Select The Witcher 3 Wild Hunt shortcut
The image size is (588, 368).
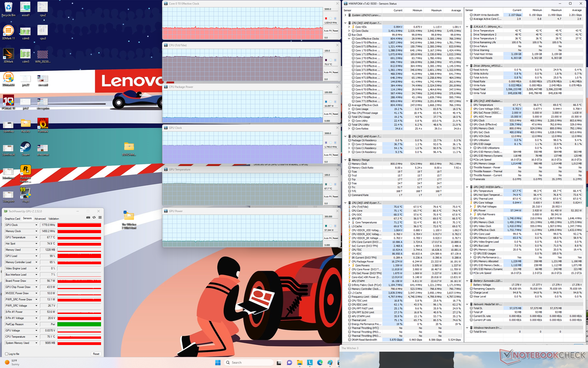pos(129,220)
